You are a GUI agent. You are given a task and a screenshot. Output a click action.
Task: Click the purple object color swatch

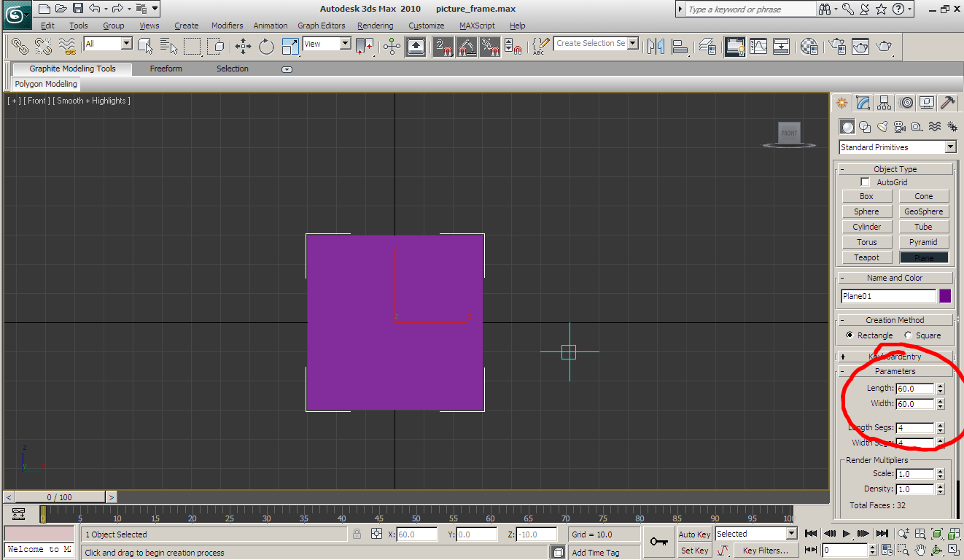point(945,296)
